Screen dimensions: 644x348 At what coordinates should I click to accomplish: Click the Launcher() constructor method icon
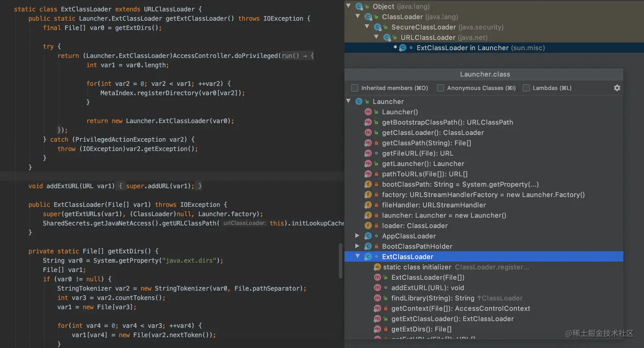(368, 112)
